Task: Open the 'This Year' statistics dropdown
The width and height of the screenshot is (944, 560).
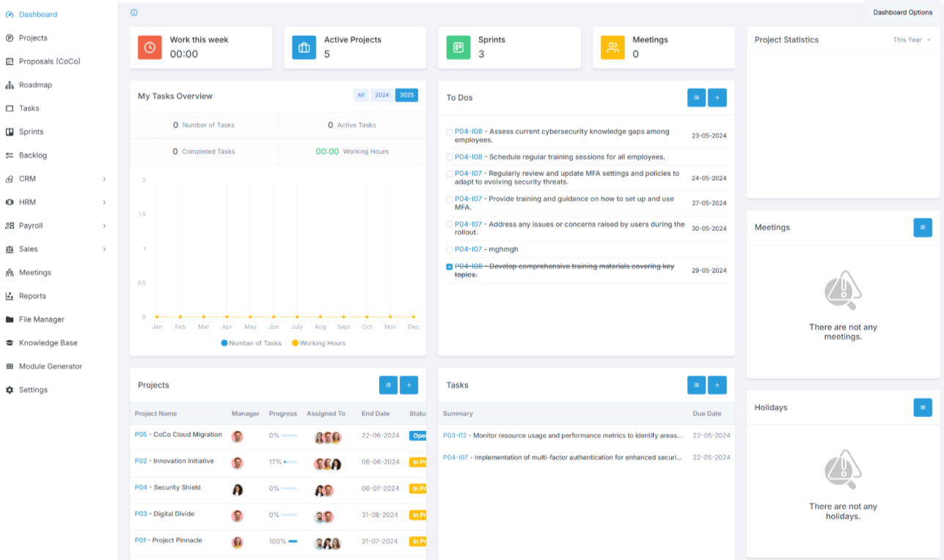Action: pyautogui.click(x=912, y=40)
